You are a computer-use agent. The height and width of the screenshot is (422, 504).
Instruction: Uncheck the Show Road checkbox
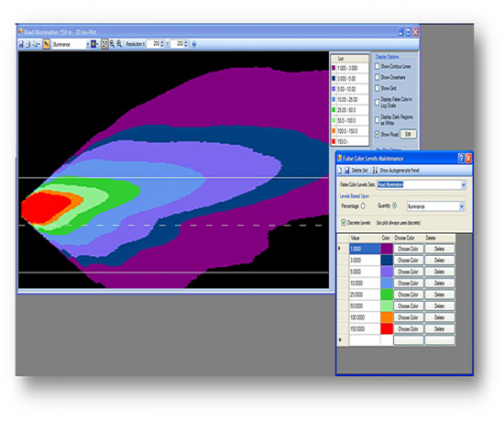coord(377,134)
